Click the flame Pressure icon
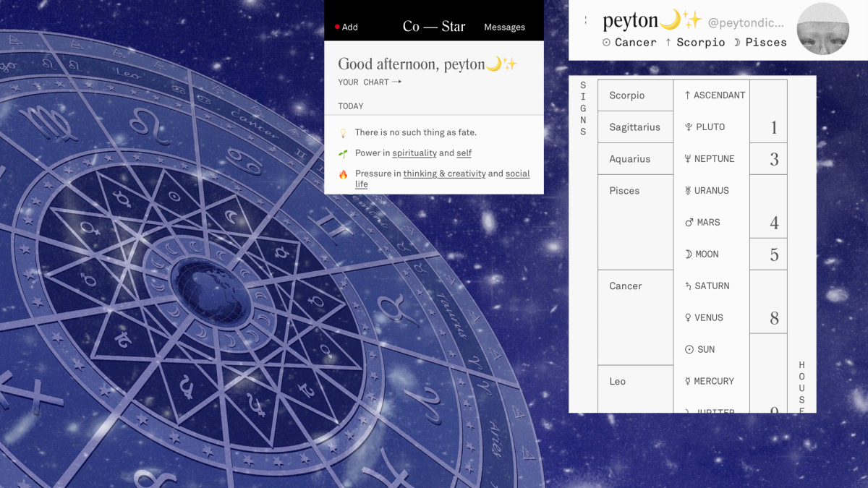The width and height of the screenshot is (868, 488). click(x=343, y=174)
